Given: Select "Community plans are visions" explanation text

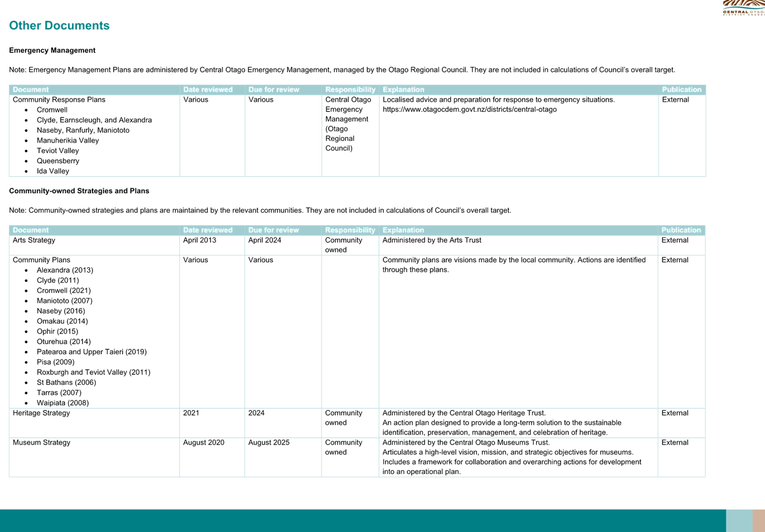Looking at the screenshot, I should point(514,265).
